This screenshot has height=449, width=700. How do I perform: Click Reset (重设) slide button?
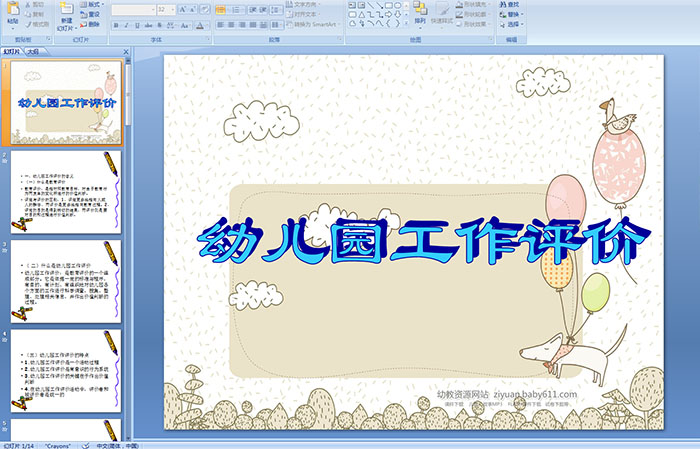click(90, 14)
